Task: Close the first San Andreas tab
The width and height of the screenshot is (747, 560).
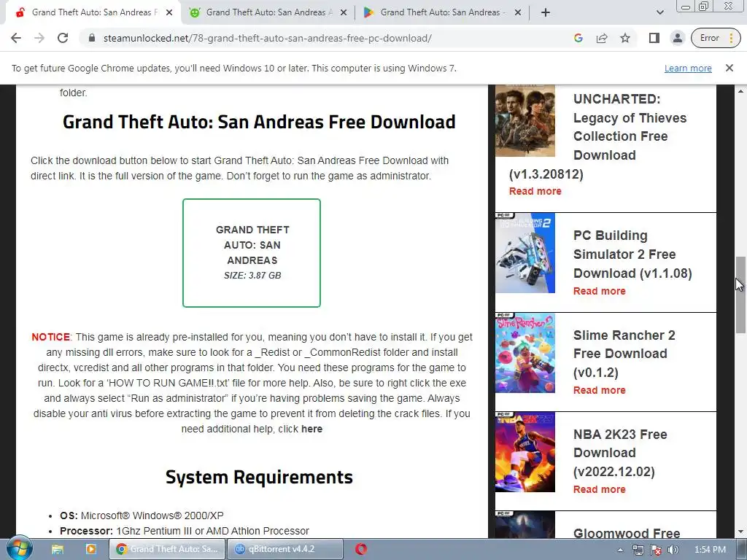Action: click(169, 13)
